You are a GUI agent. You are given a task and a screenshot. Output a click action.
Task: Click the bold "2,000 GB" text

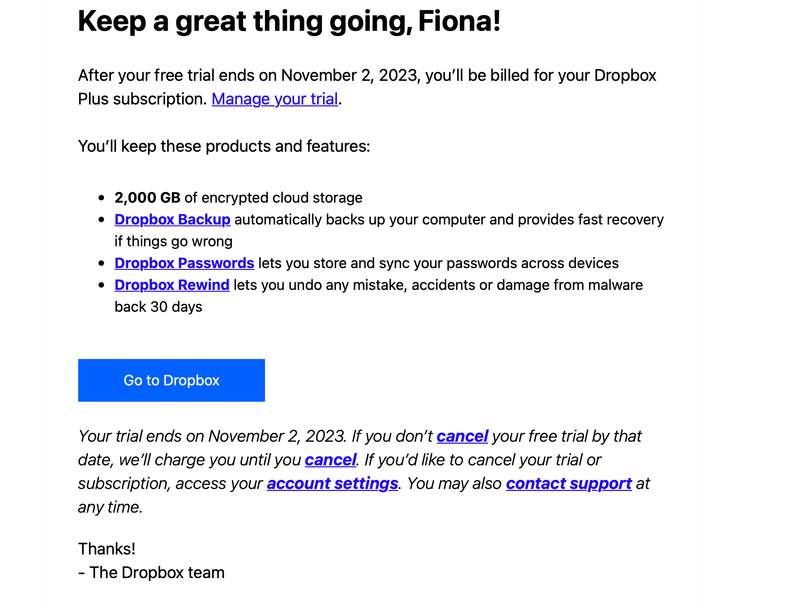pos(147,198)
